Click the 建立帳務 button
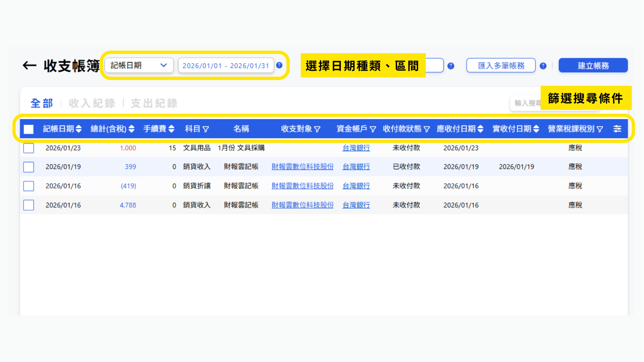Viewport: 644px width, 362px height. point(593,65)
